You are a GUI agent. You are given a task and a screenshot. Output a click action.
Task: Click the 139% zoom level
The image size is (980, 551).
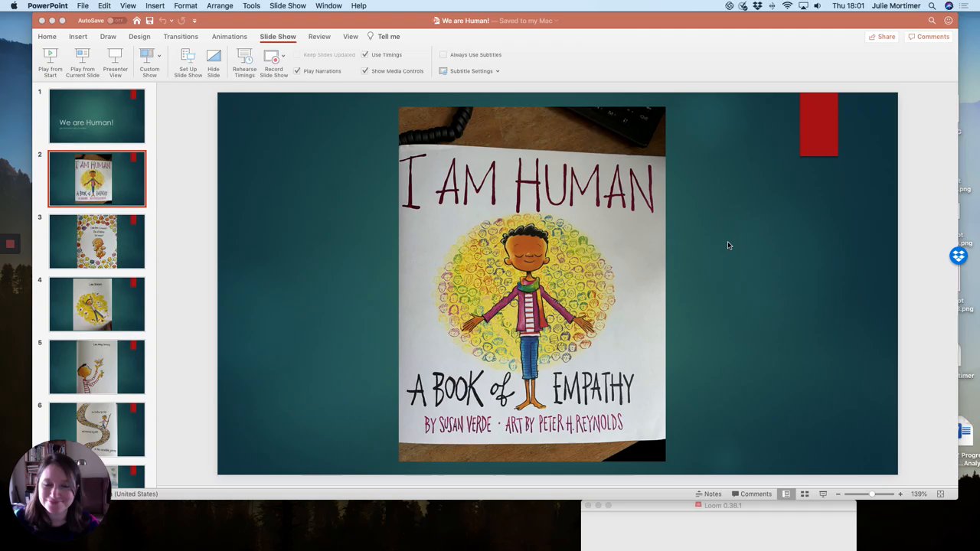[919, 494]
